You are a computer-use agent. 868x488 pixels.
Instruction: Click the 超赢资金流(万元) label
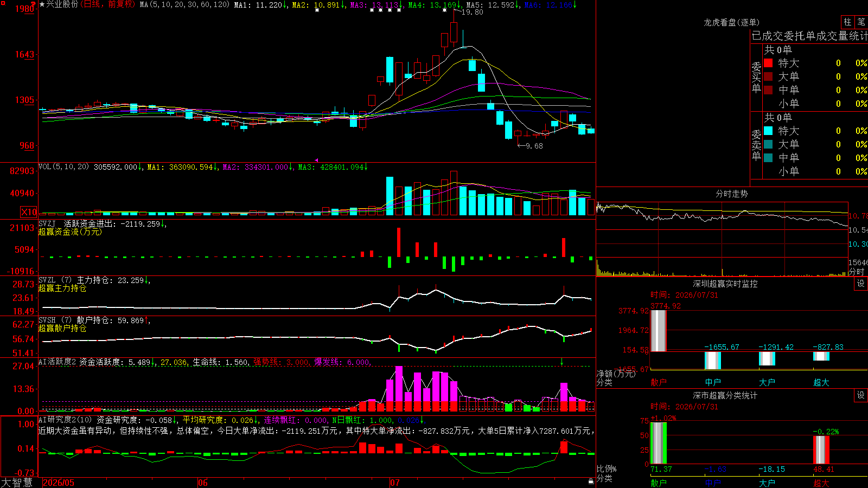(70, 232)
